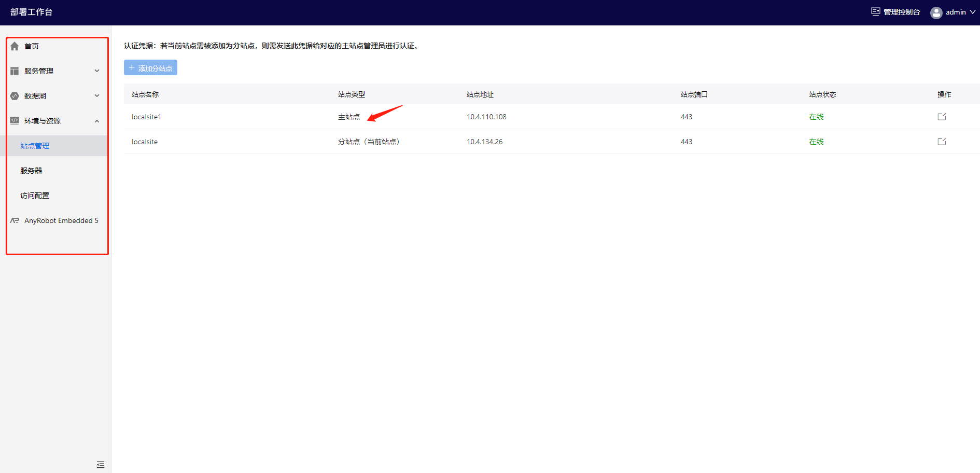Edit the localsite row via action icon

942,142
